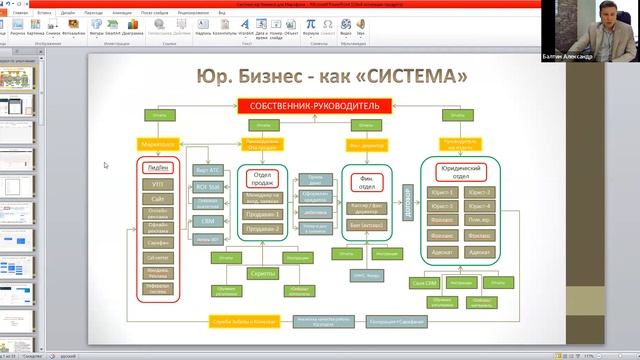Select the green Скрипты box
The image size is (640, 360).
click(262, 273)
